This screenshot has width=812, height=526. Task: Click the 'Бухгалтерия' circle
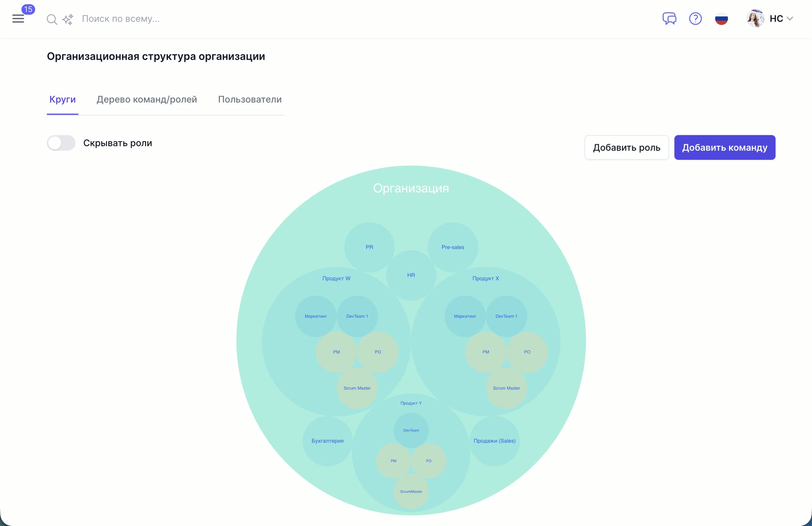pyautogui.click(x=326, y=441)
